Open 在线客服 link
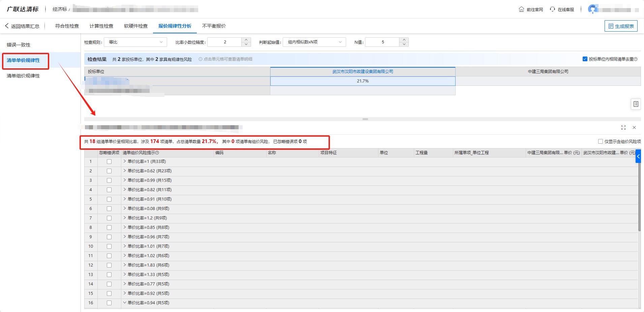This screenshot has height=312, width=644. [562, 9]
